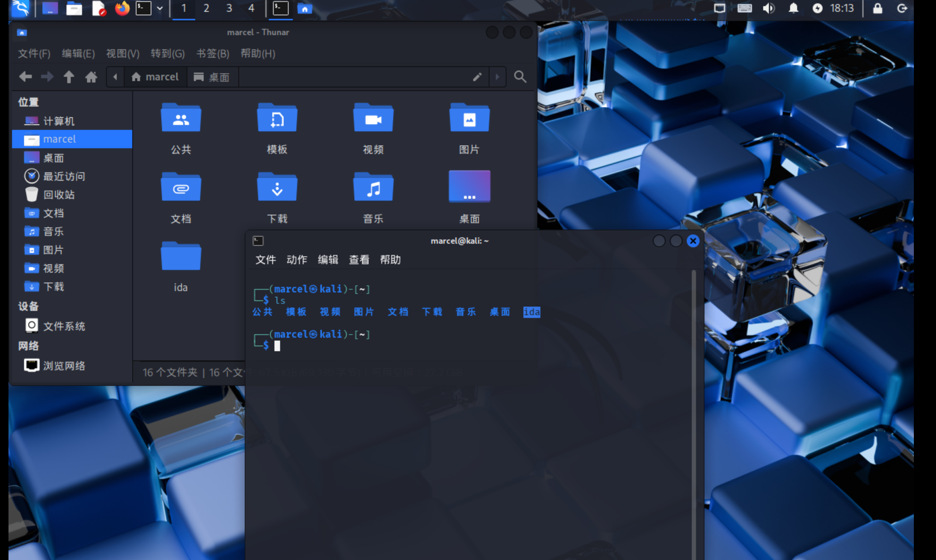Screen dimensions: 936x560
Task: Click the volume speaker tray icon
Action: [769, 8]
